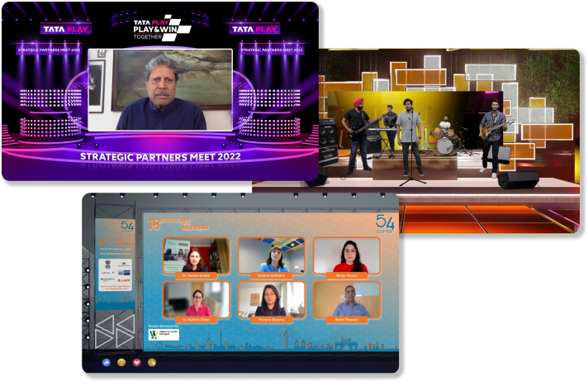
Task: Open Dr. Verena Andrei's video tile
Action: tap(197, 255)
